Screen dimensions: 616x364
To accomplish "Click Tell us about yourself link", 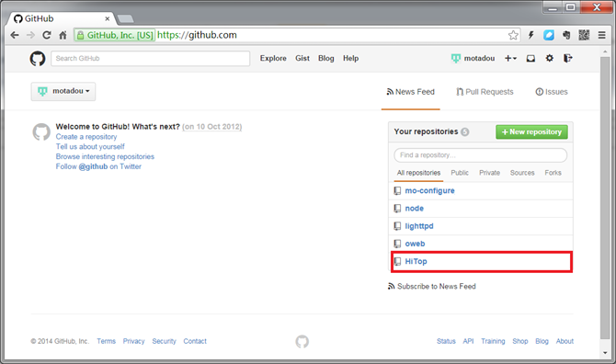I will (x=90, y=146).
